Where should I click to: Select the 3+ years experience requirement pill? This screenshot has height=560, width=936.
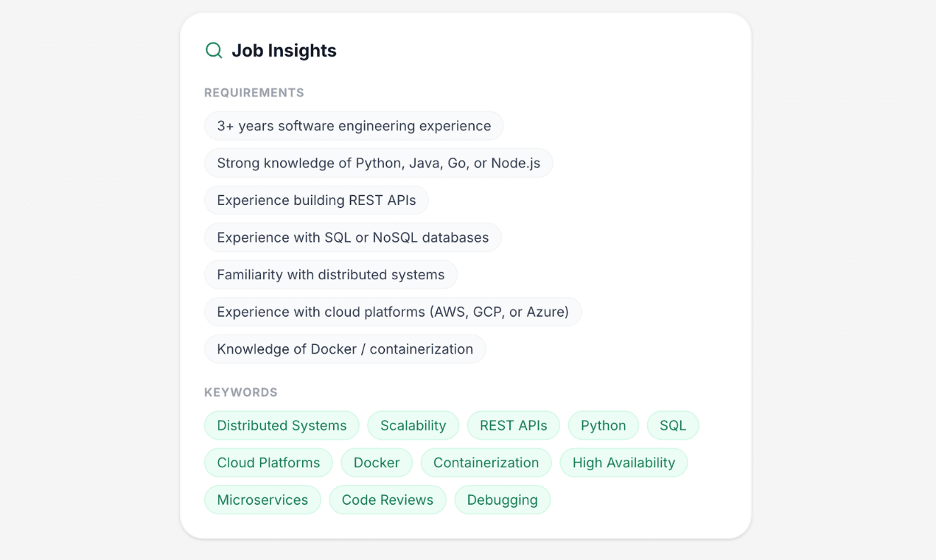point(354,125)
